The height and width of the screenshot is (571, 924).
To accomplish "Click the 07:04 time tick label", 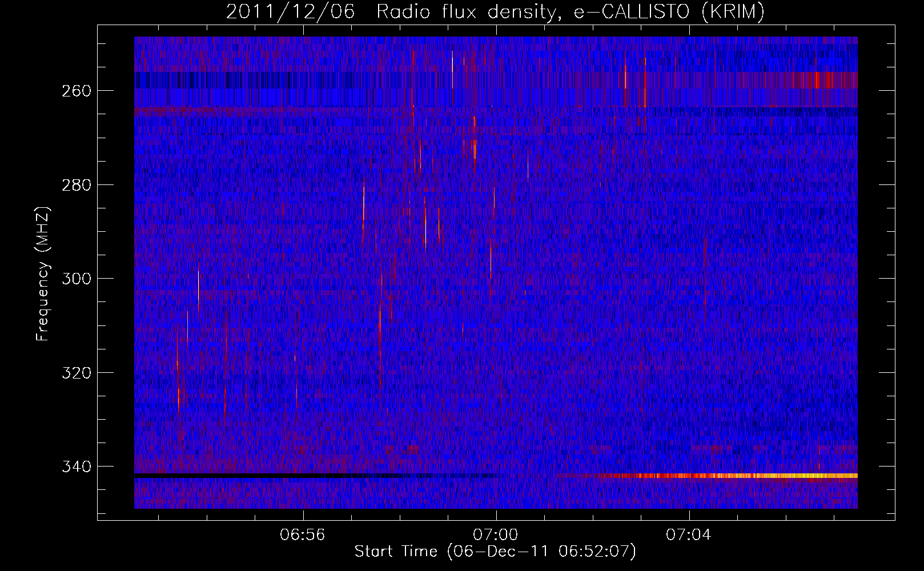I will 689,535.
